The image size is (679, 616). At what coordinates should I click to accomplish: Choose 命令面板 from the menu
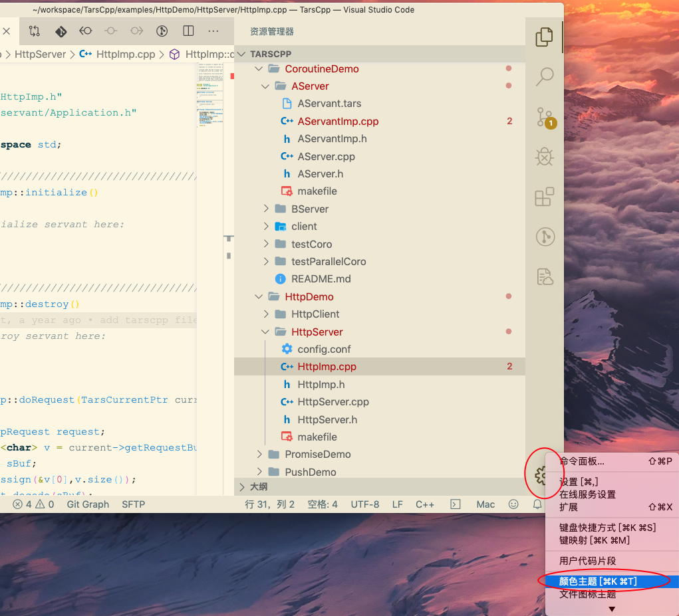(582, 461)
